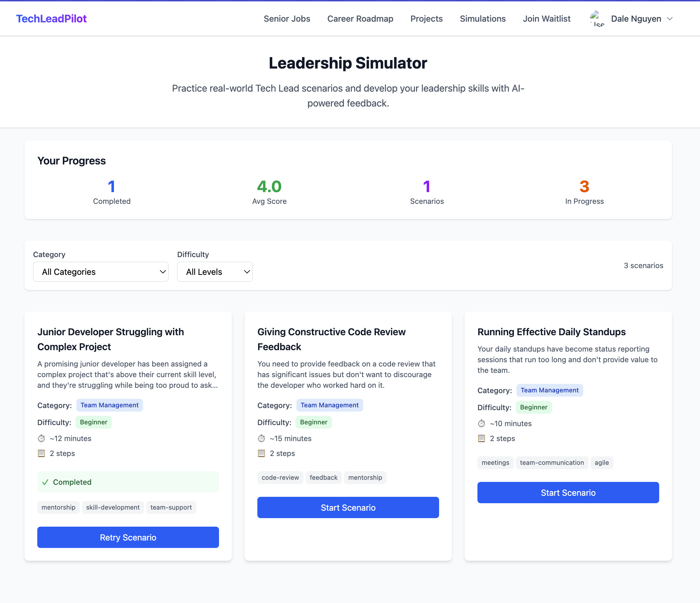Click the timer icon on Code Review card

pos(262,438)
